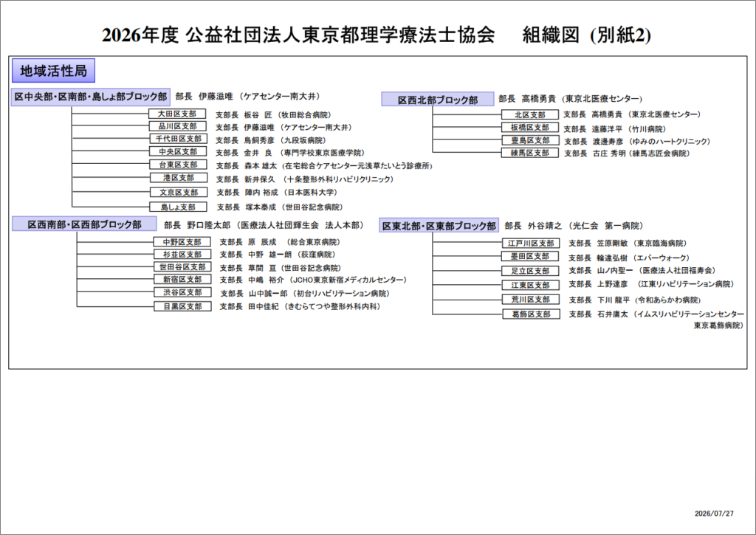Click 支部長 草間 亘 (世田谷記念病院)
The width and height of the screenshot is (756, 535).
(x=281, y=268)
